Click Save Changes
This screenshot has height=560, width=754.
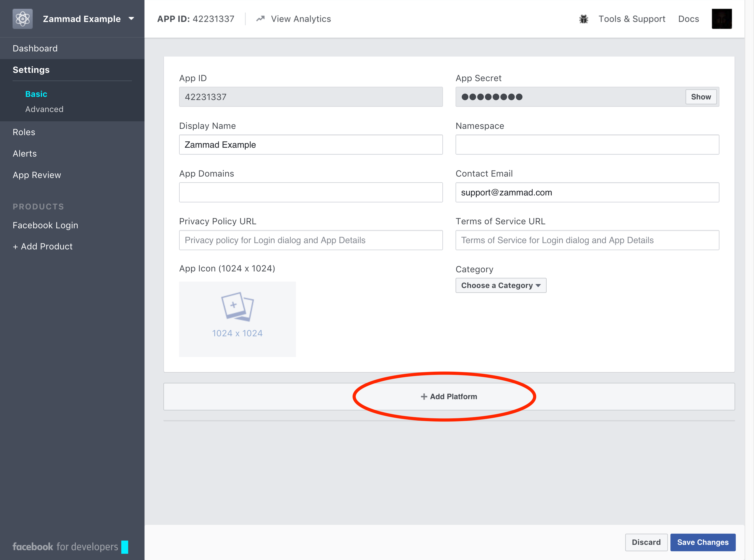coord(703,542)
